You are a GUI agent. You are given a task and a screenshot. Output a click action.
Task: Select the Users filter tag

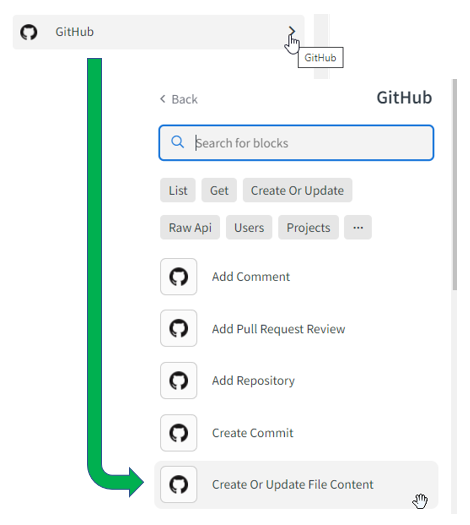tap(249, 228)
